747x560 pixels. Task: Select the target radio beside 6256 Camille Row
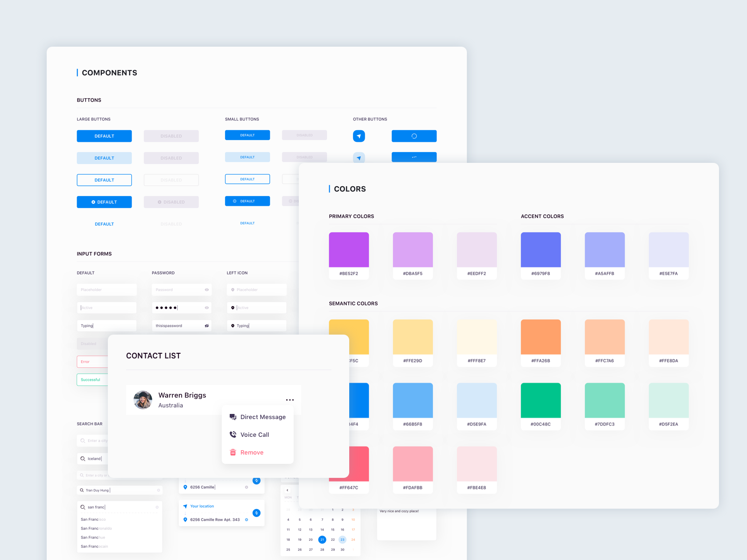point(247,520)
